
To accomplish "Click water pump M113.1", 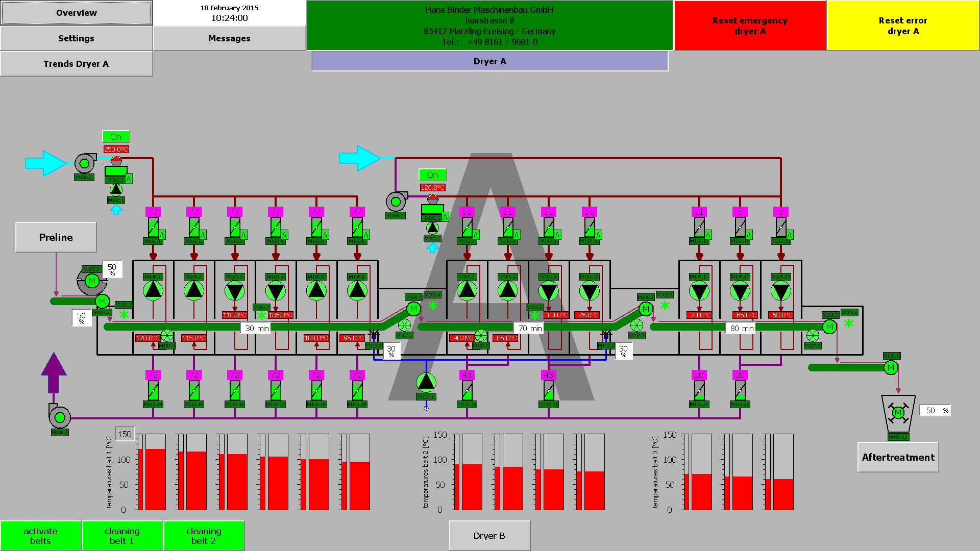I will [x=426, y=383].
